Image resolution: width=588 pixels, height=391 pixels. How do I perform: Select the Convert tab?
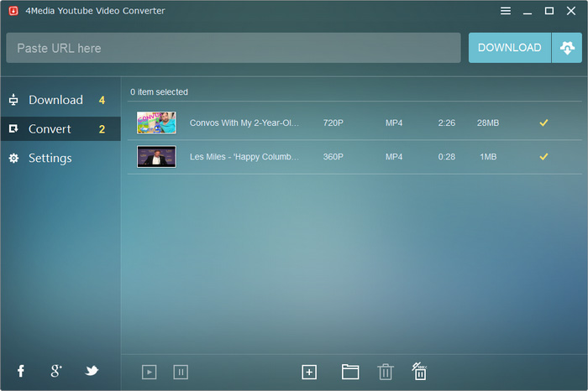tap(50, 129)
